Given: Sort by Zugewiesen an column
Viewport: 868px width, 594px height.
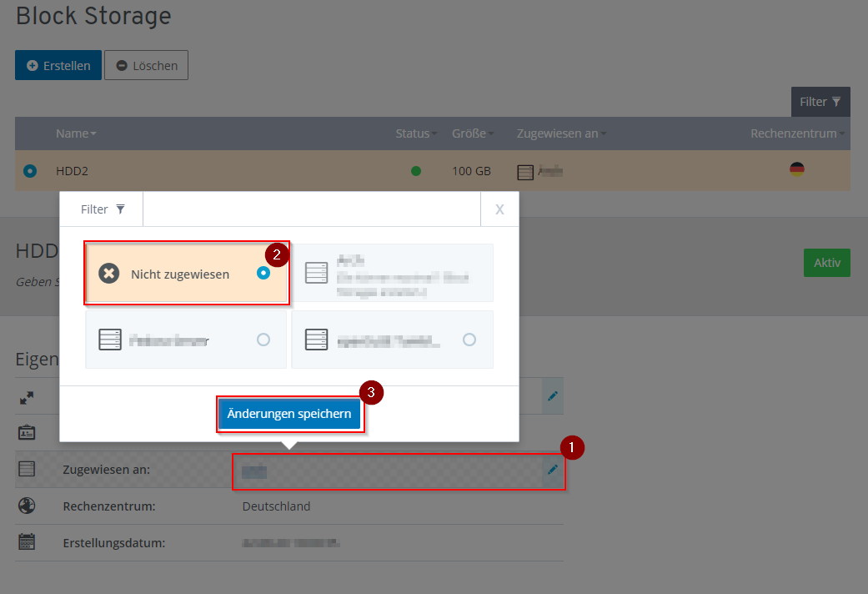Looking at the screenshot, I should (x=561, y=133).
